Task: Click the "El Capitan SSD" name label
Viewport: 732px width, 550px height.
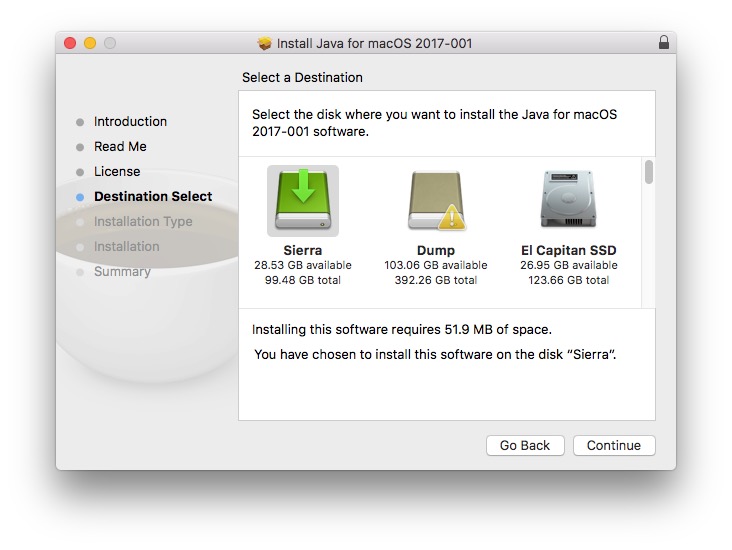Action: [569, 250]
